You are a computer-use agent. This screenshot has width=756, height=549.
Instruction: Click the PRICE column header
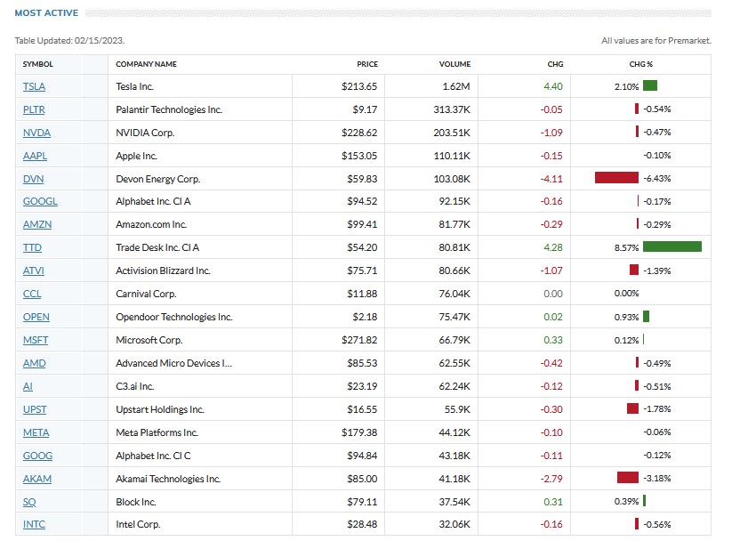(x=367, y=64)
